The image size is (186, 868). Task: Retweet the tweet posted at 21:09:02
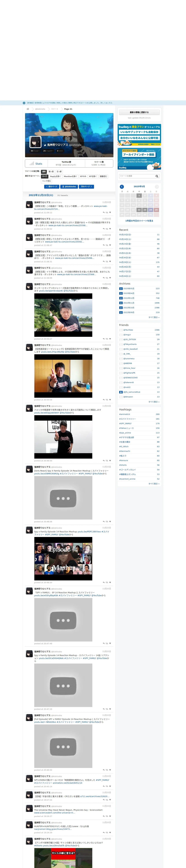pyautogui.click(x=107, y=229)
